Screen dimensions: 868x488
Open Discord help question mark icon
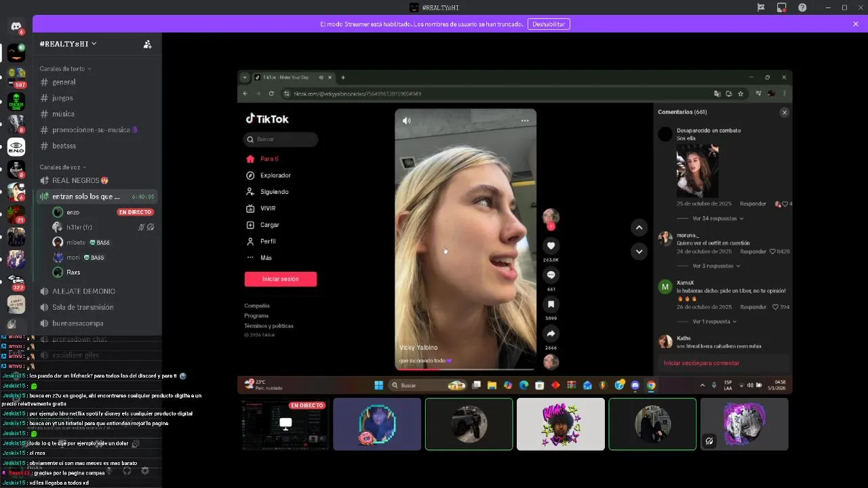(802, 7)
